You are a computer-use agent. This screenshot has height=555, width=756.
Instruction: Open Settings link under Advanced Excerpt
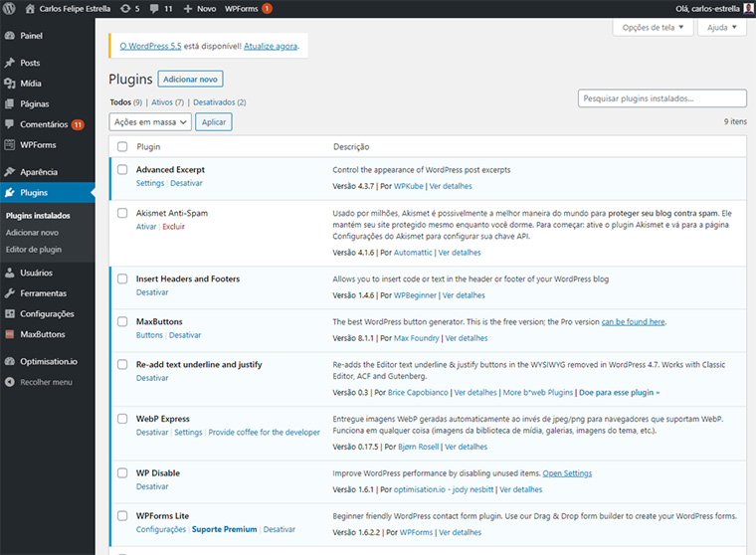(150, 183)
